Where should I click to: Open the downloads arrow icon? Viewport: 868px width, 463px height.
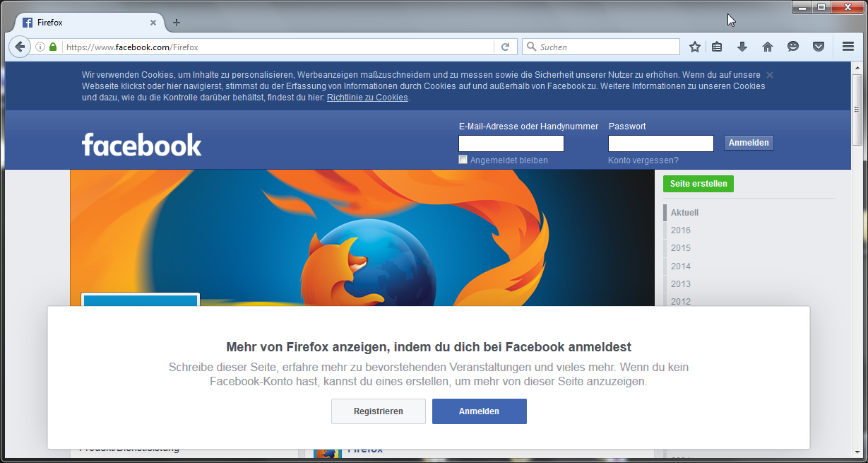pyautogui.click(x=742, y=47)
